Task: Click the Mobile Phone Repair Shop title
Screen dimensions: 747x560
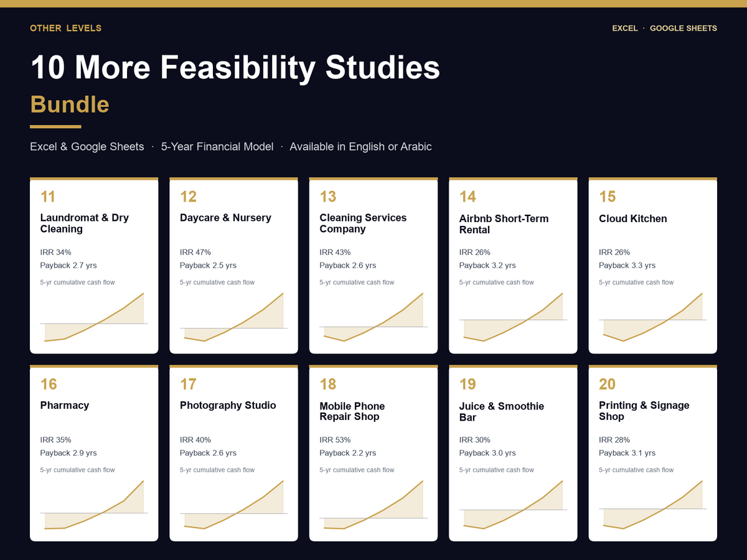Action: pos(352,411)
